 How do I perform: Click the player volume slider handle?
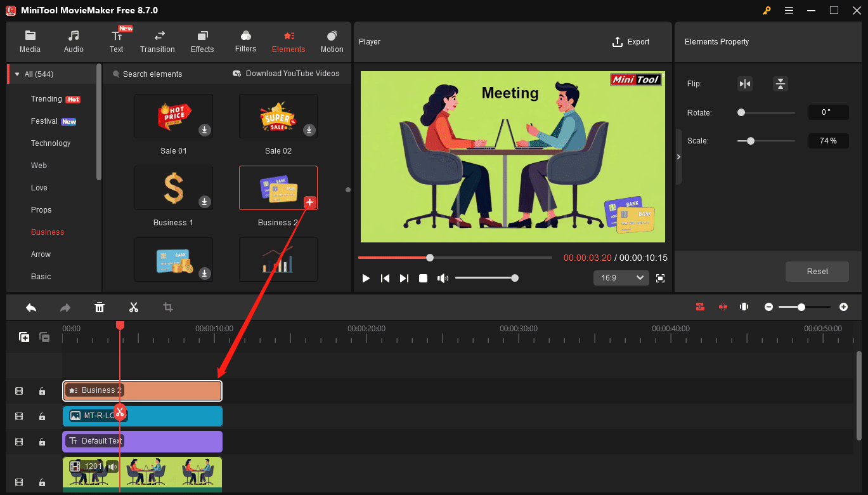point(515,278)
